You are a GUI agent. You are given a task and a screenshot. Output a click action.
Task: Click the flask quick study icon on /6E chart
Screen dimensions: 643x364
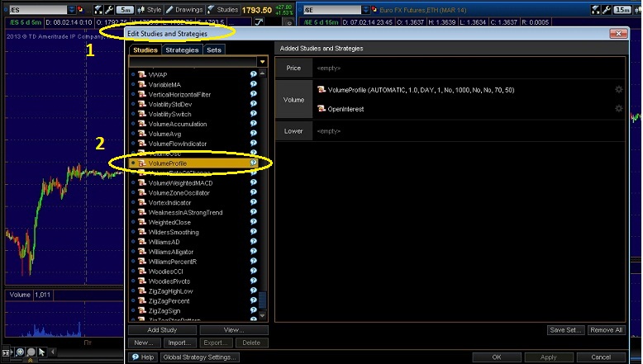[596, 9]
